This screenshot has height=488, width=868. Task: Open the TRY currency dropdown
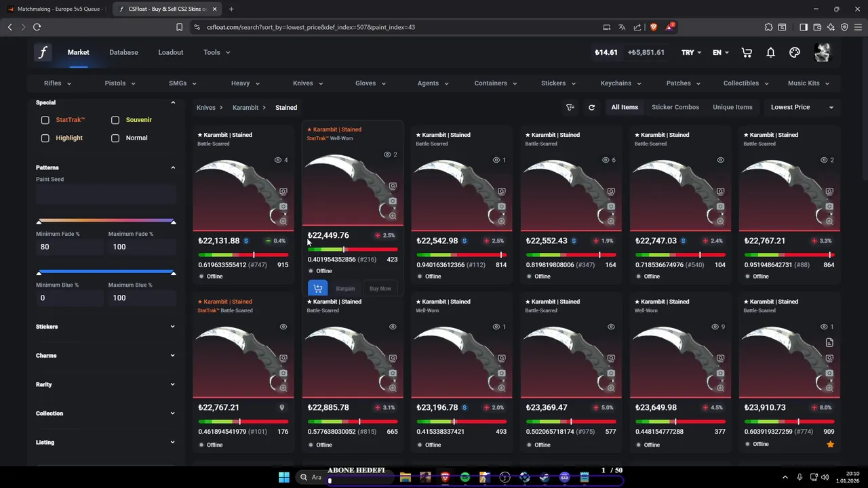point(691,52)
